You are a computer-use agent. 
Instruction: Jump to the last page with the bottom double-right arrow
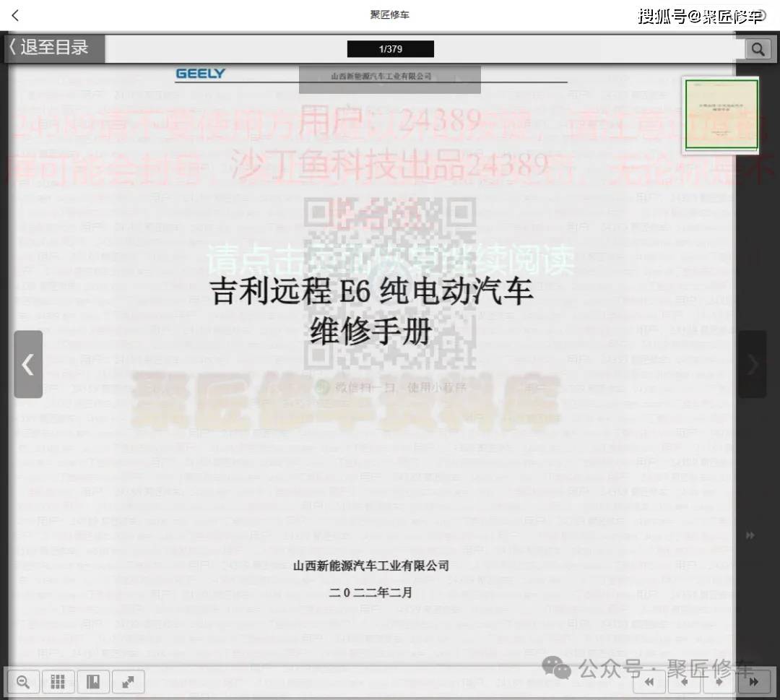(x=754, y=682)
